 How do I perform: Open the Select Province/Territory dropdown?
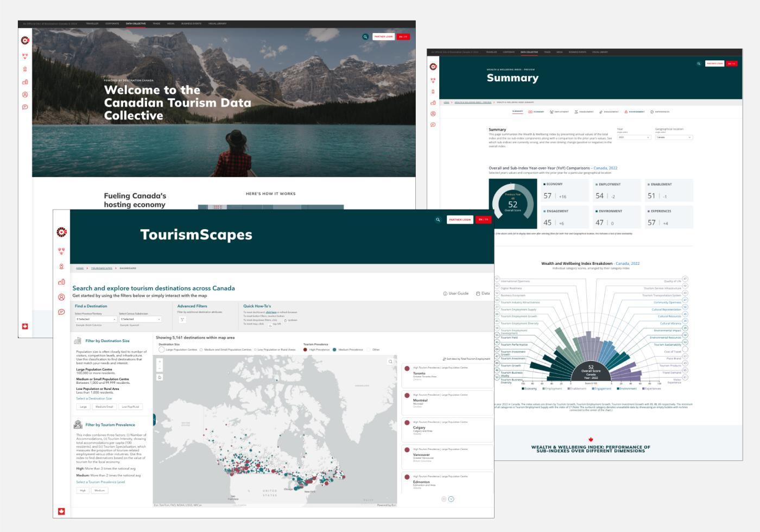(96, 319)
